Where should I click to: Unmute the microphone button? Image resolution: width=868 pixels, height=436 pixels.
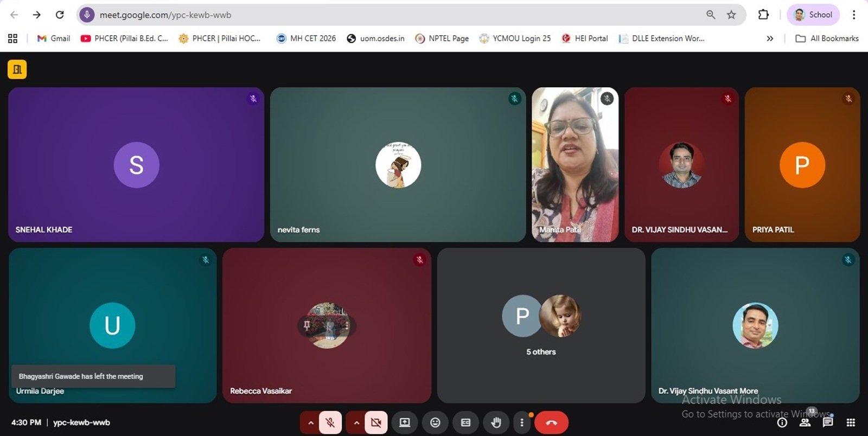click(x=330, y=422)
